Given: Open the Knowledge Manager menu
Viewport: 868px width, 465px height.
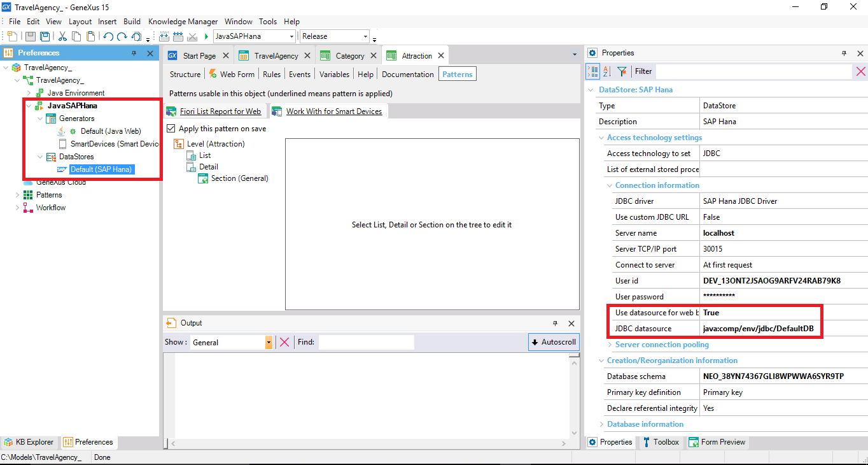Looking at the screenshot, I should [183, 22].
